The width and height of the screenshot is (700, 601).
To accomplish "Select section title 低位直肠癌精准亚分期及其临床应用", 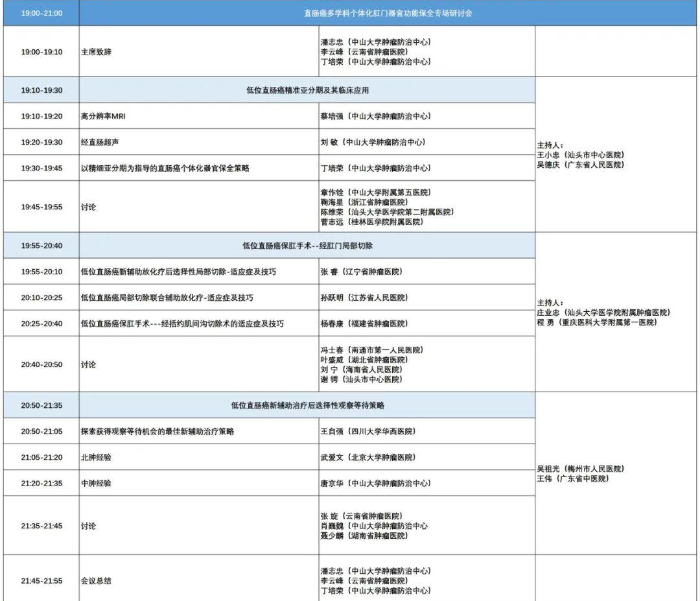I will pyautogui.click(x=308, y=90).
